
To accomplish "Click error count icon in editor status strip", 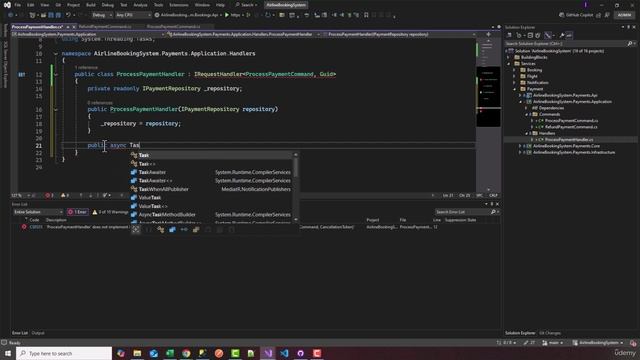I will (x=48, y=196).
